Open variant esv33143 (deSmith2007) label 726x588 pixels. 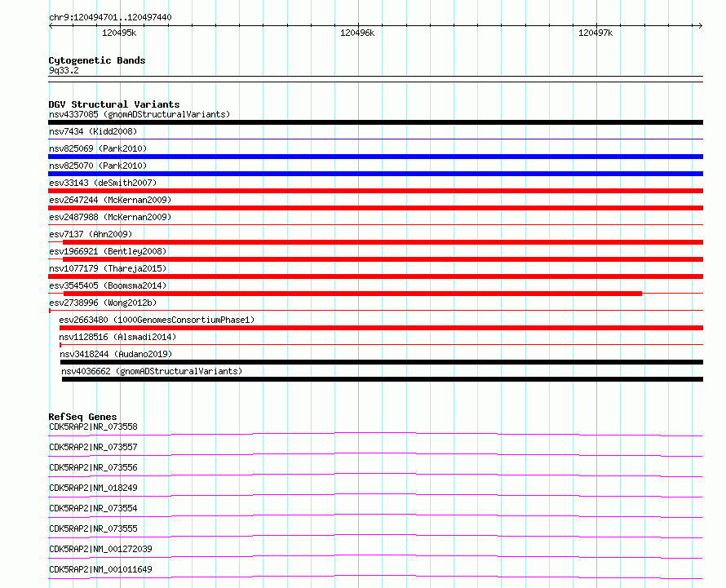click(x=103, y=183)
